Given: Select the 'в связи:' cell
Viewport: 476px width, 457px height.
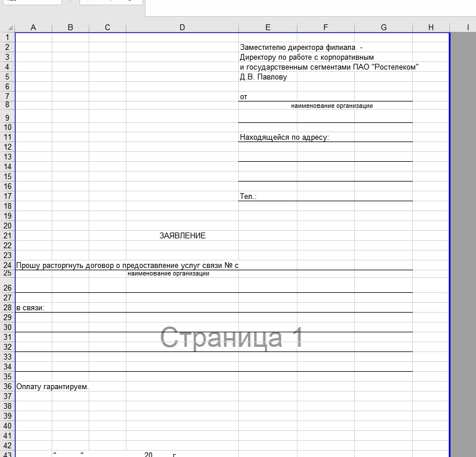Looking at the screenshot, I should pyautogui.click(x=31, y=307).
